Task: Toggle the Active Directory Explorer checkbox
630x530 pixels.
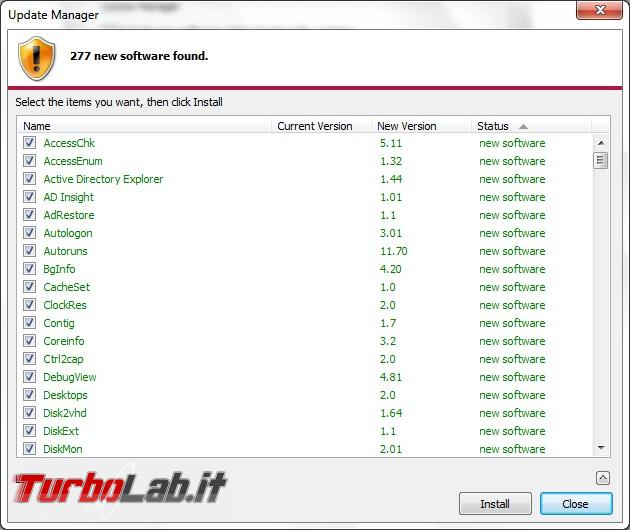Action: pos(29,179)
